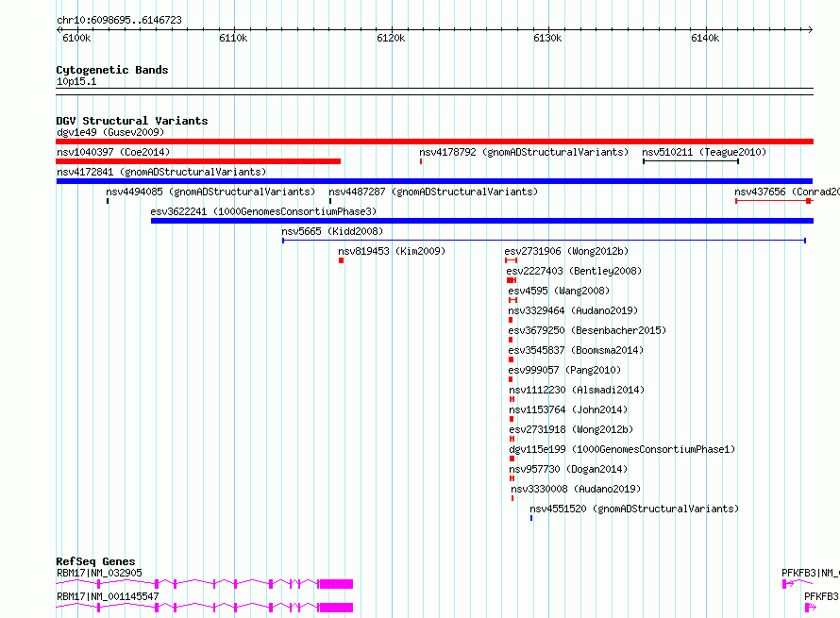Open esv3679250 (Besenbacher2015) variant label
Viewport: 840px width, 618px height.
(x=587, y=330)
